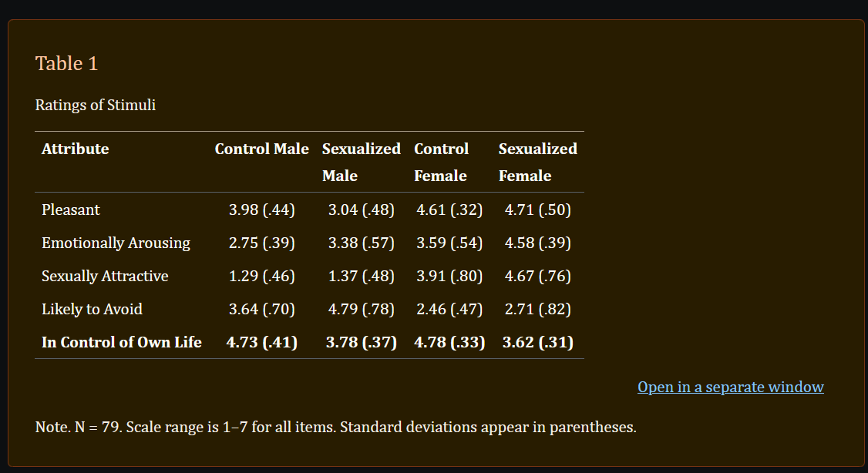Image resolution: width=868 pixels, height=473 pixels.
Task: Click the "Control Female" column header
Action: 441,162
